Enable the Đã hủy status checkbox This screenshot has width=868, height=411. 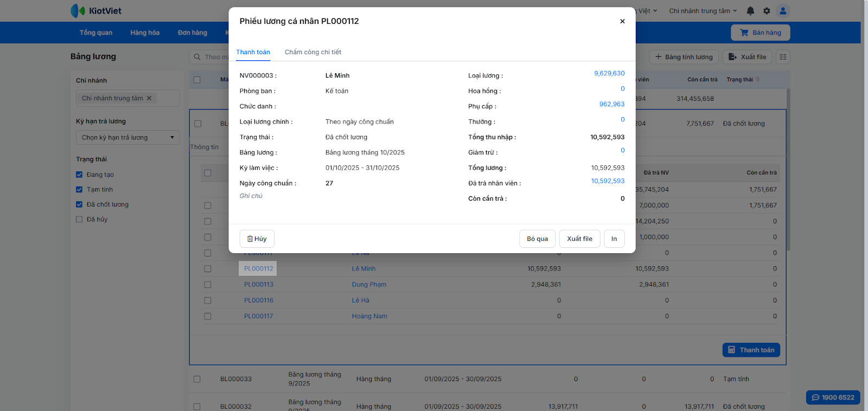[x=79, y=220]
